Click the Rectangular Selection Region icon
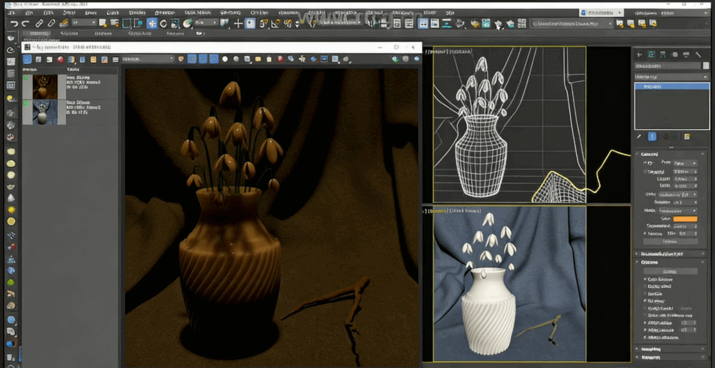Image resolution: width=715 pixels, height=368 pixels. [126, 24]
